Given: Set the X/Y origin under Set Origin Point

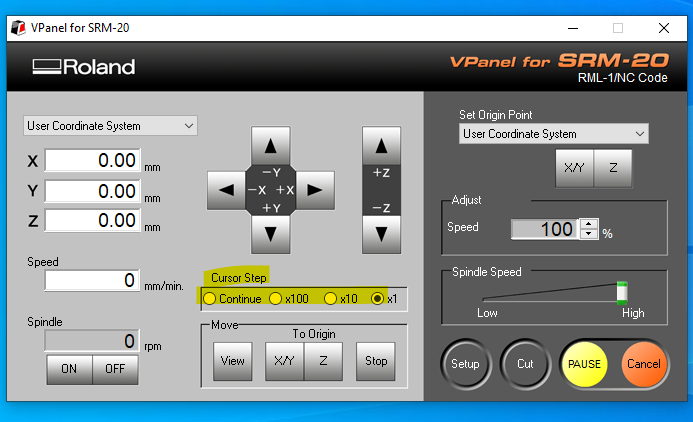Looking at the screenshot, I should (x=575, y=168).
